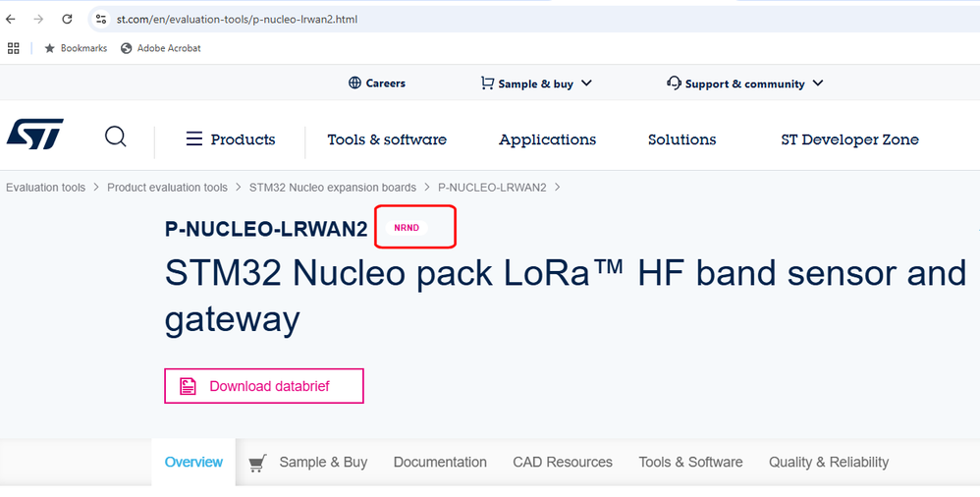Go to ST homepage via logo
Screen dimensions: 980x497
(x=35, y=134)
